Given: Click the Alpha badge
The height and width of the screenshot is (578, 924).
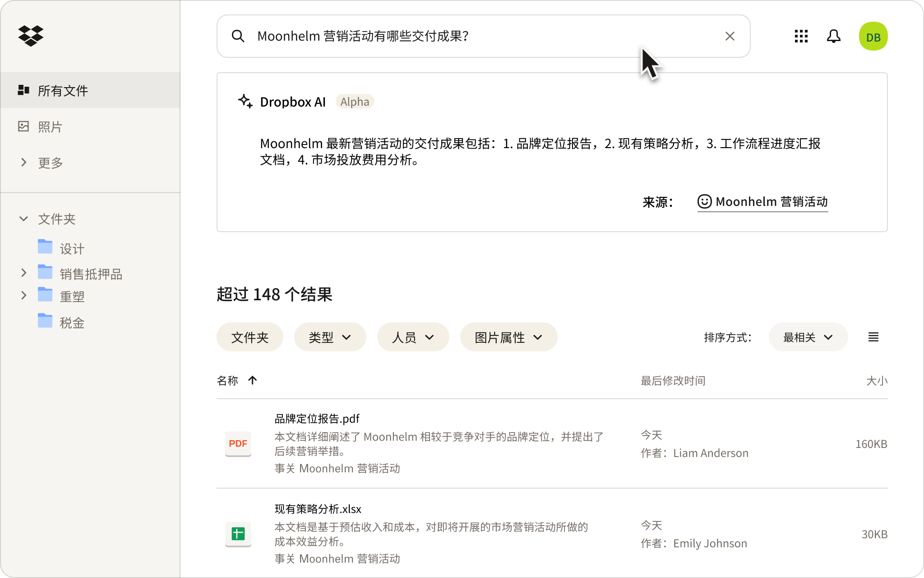Looking at the screenshot, I should [x=355, y=102].
